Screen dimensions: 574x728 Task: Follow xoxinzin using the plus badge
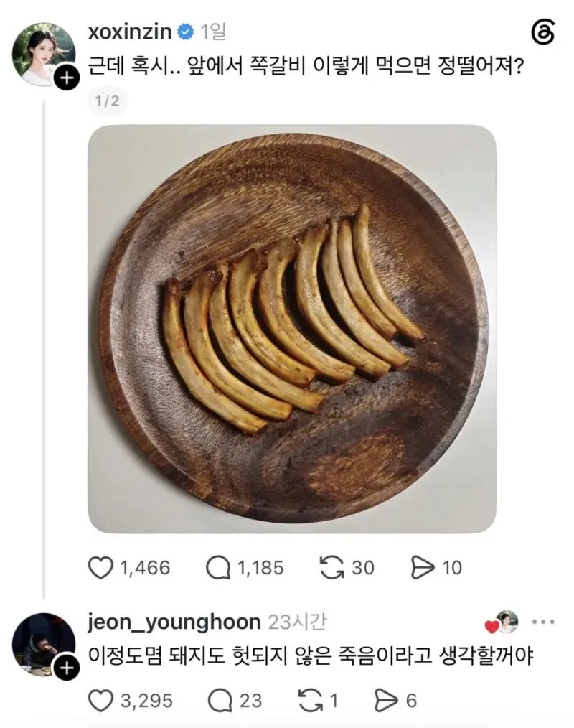point(67,78)
